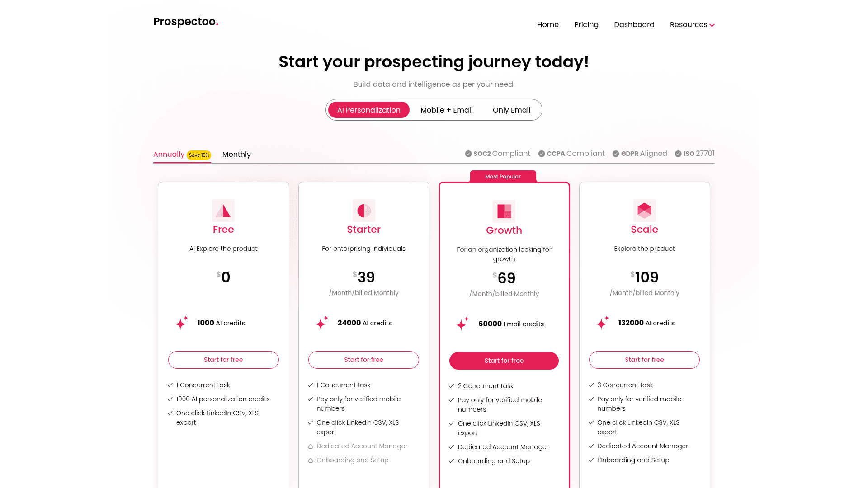Select the Mobile + Email pricing option

[x=447, y=109]
